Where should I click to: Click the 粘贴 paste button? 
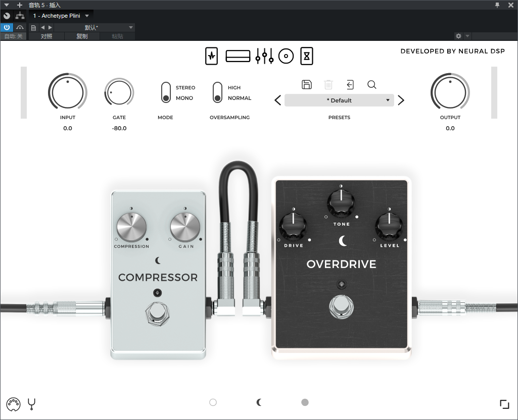pyautogui.click(x=117, y=36)
